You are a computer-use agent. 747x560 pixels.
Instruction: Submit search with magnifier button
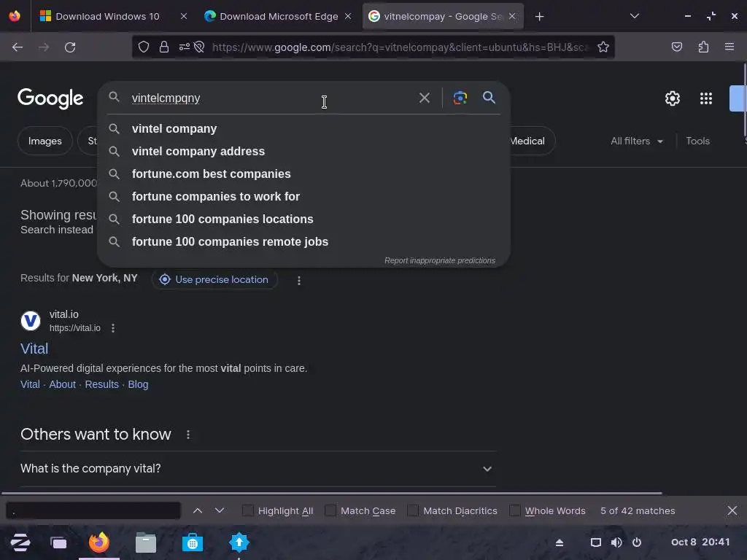point(489,98)
